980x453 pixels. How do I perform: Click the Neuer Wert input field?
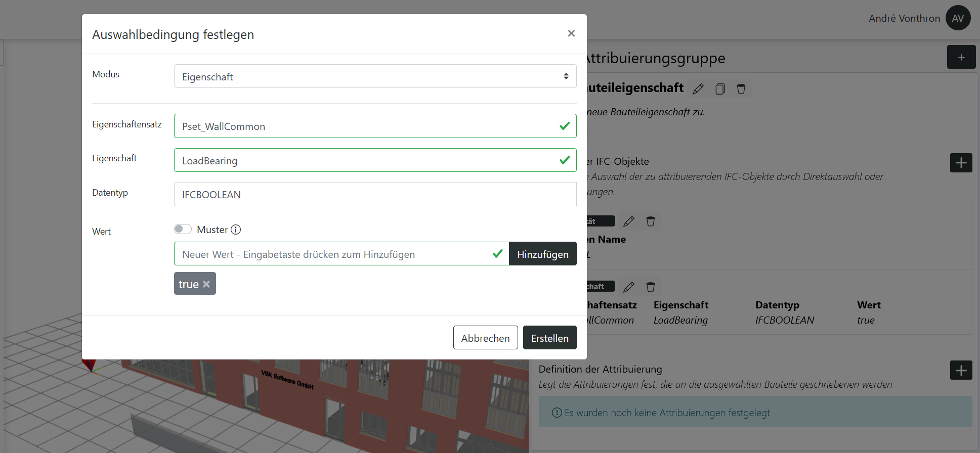342,254
